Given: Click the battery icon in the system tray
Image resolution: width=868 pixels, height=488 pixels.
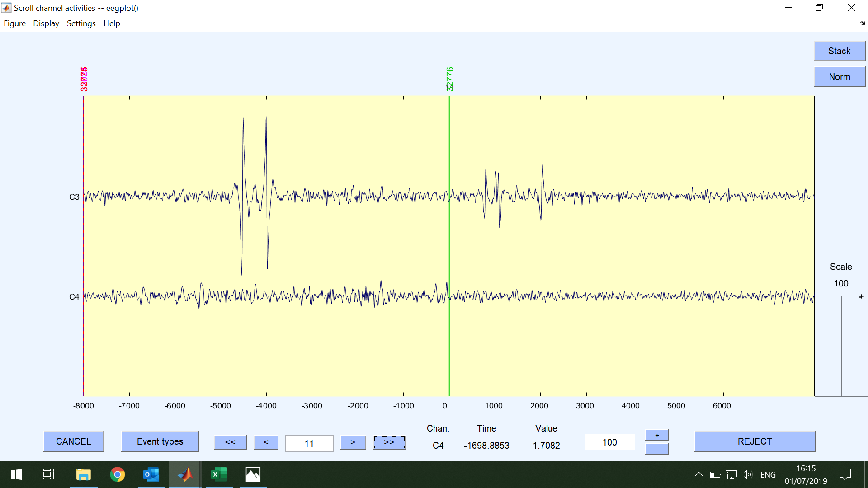Looking at the screenshot, I should click(715, 474).
